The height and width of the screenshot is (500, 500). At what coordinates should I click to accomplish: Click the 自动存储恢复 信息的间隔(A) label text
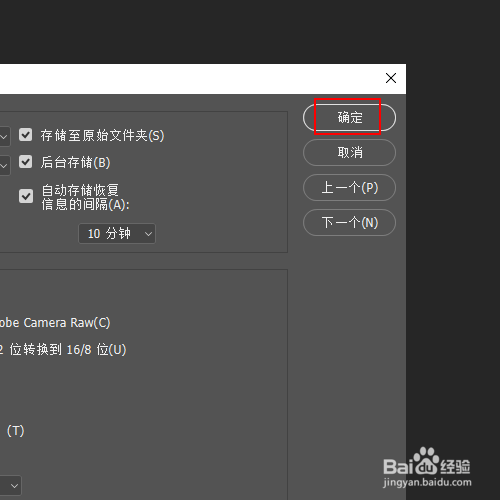pos(85,197)
